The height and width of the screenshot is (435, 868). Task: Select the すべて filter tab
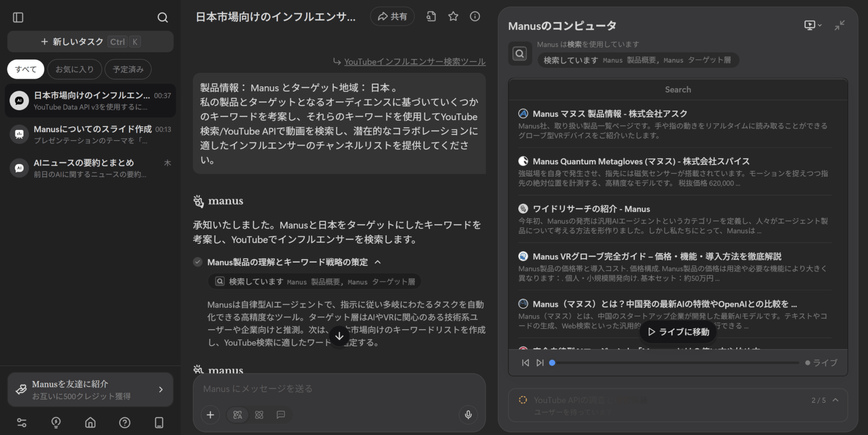26,69
